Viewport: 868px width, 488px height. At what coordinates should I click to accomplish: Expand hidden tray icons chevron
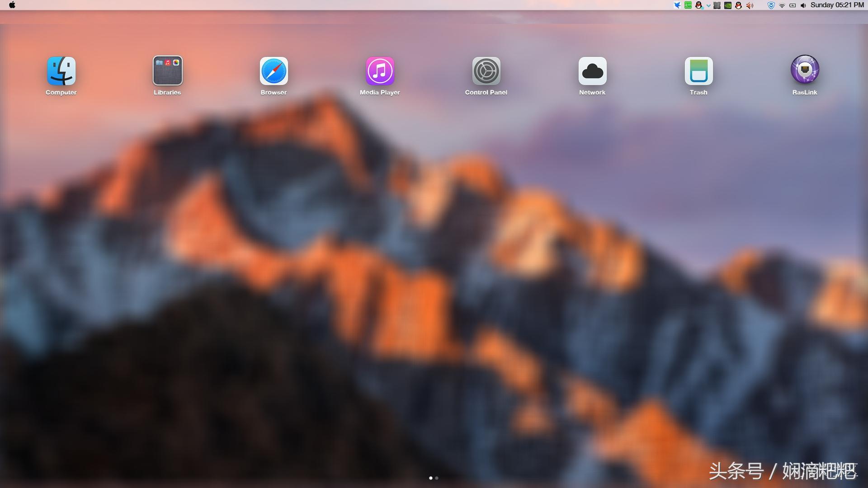(x=708, y=5)
